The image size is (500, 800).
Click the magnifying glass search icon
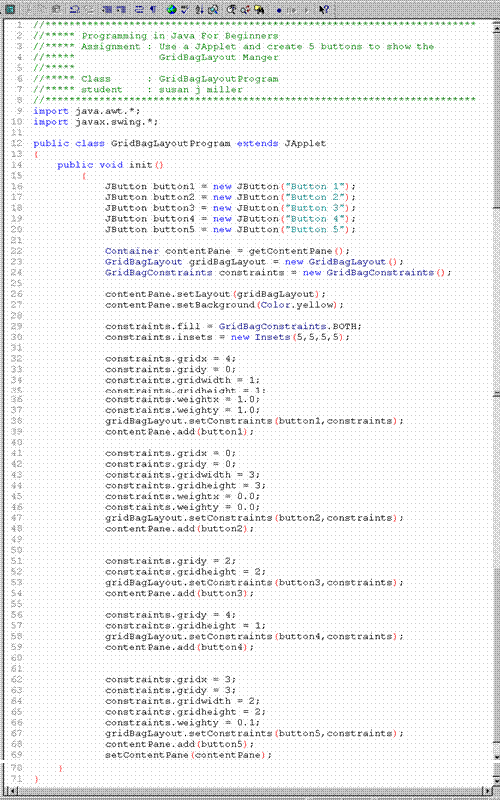(231, 9)
